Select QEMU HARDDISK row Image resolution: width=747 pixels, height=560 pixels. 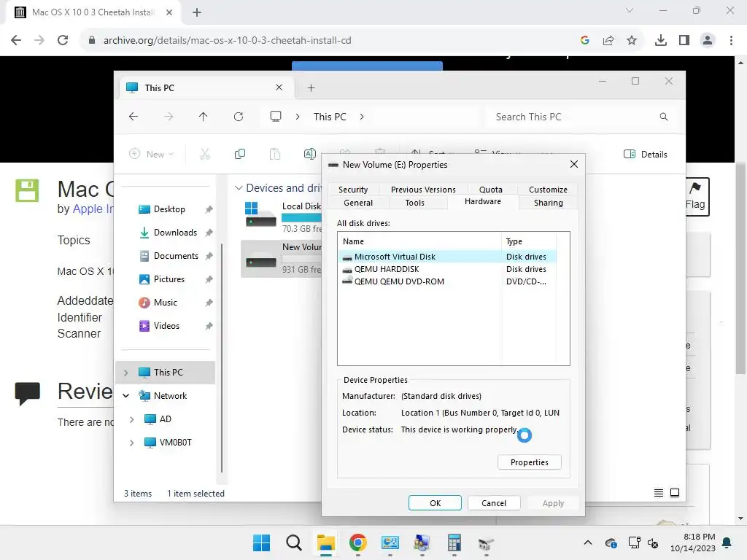(447, 269)
